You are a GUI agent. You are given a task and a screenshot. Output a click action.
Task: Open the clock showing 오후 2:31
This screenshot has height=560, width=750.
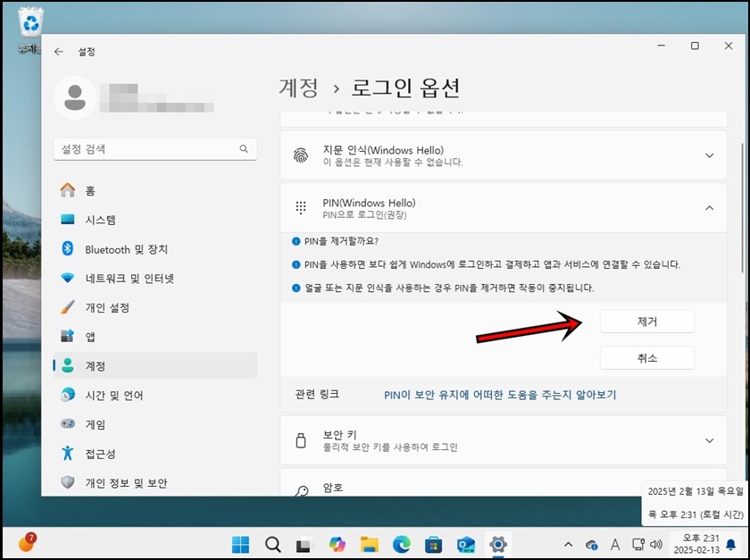(x=696, y=544)
